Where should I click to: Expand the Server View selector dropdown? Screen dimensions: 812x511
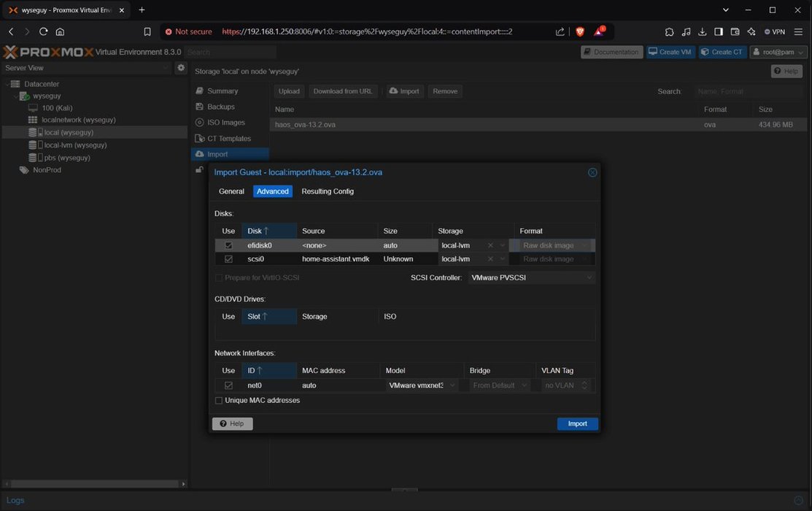[x=86, y=68]
